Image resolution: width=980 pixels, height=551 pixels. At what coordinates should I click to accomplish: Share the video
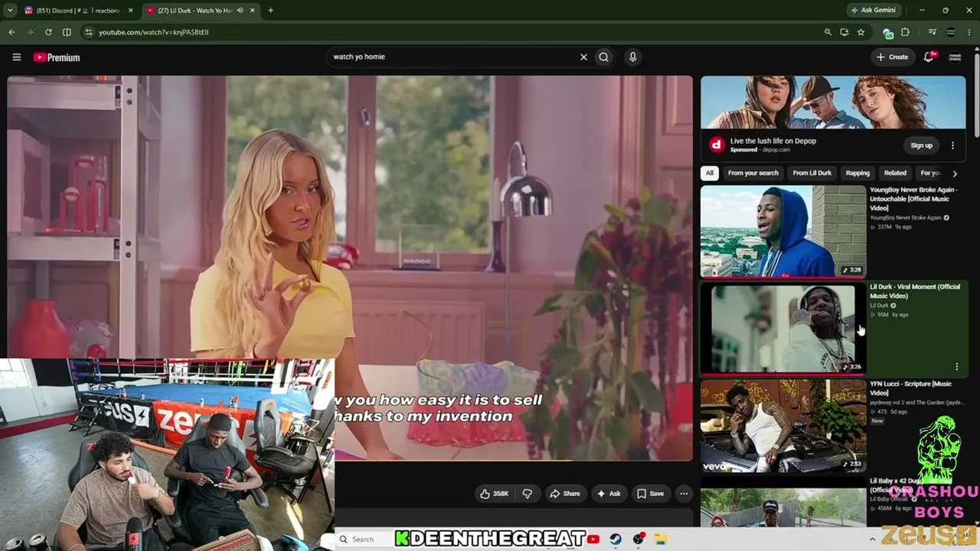(x=565, y=494)
